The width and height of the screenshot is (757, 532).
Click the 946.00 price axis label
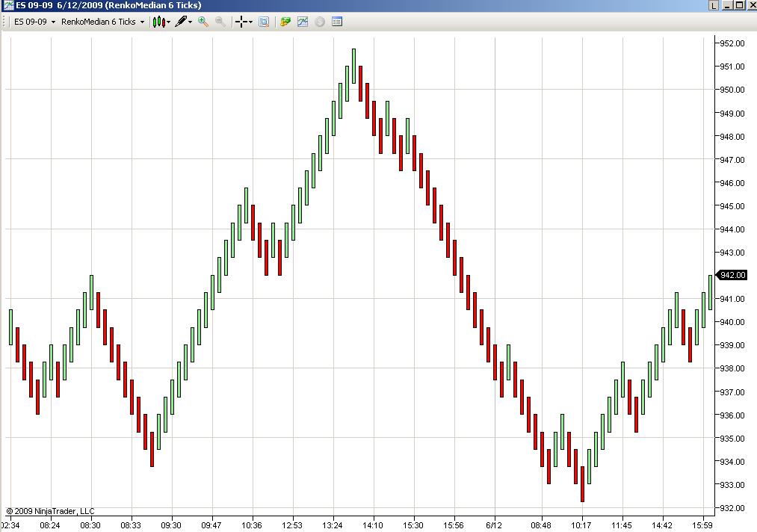[x=732, y=183]
